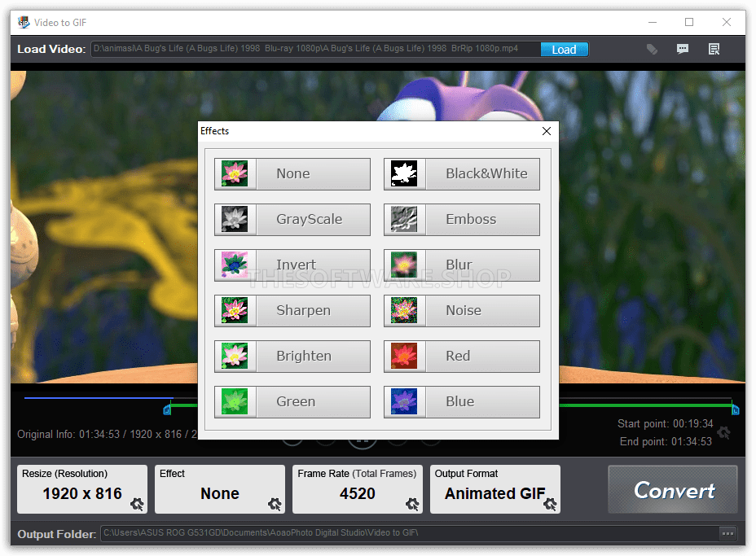Apply the Noise effect
Viewport: 756px width, 556px height.
461,311
